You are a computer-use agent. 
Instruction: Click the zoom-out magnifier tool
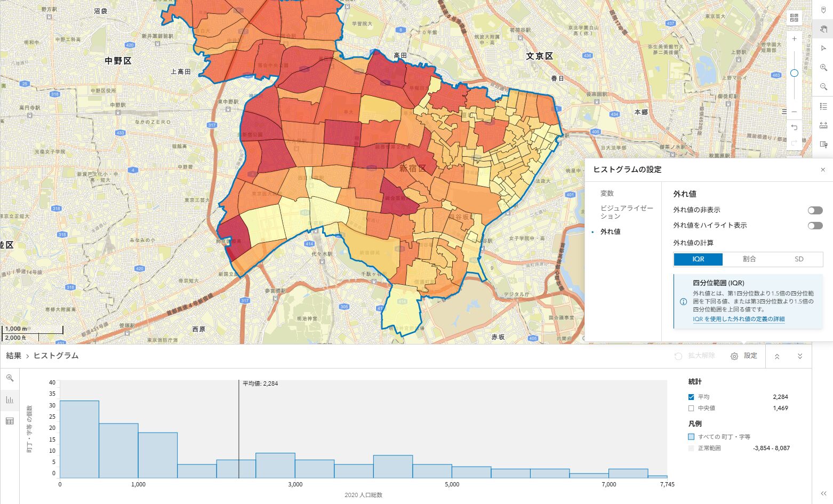pyautogui.click(x=823, y=87)
